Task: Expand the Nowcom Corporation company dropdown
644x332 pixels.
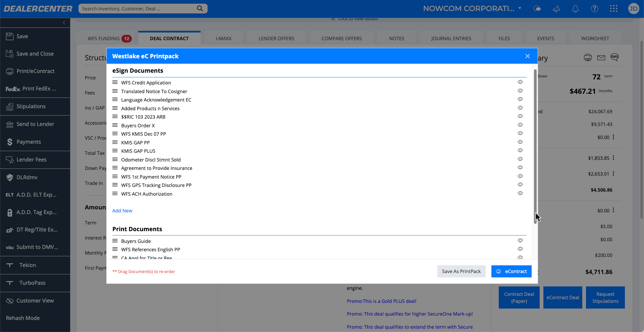Action: tap(520, 8)
